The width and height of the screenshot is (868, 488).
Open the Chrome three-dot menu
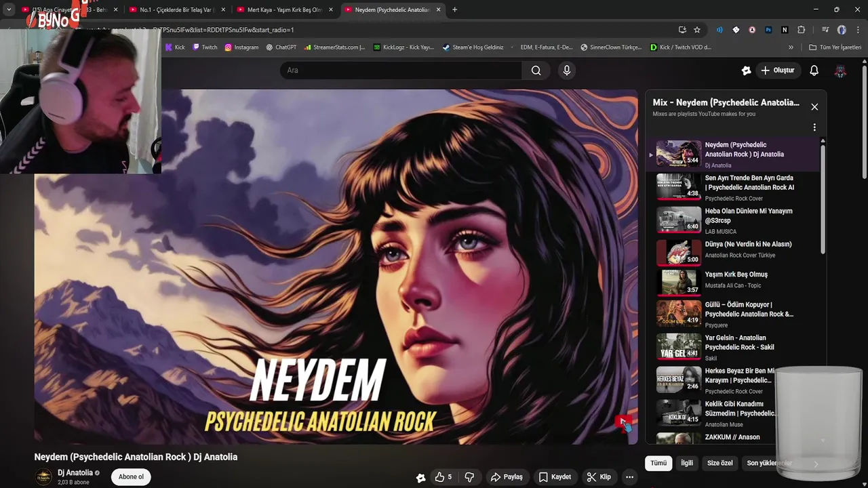point(856,30)
